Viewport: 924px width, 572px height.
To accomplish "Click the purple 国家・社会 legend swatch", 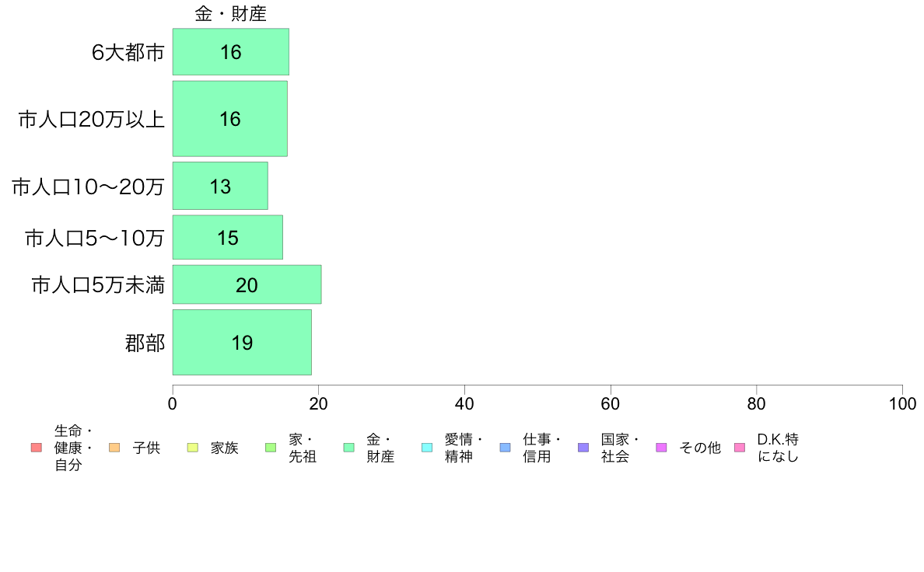I will click(x=583, y=448).
